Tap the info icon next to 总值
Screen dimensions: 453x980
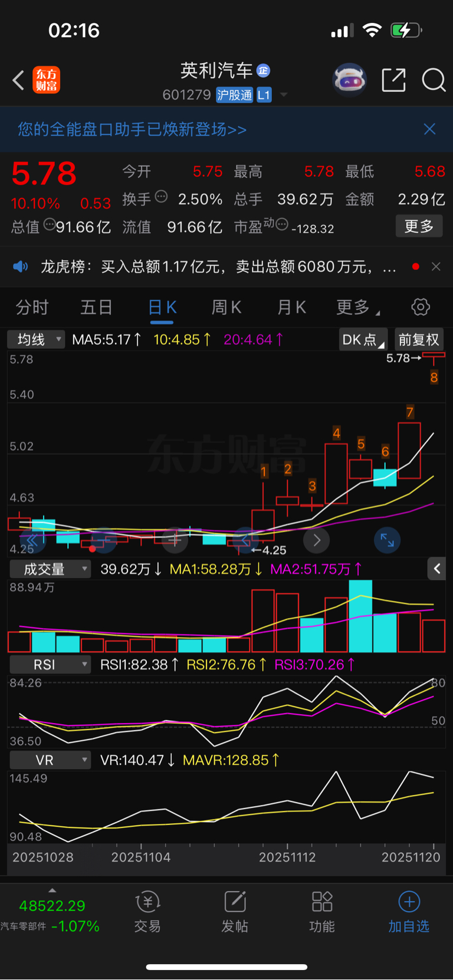pos(50,225)
